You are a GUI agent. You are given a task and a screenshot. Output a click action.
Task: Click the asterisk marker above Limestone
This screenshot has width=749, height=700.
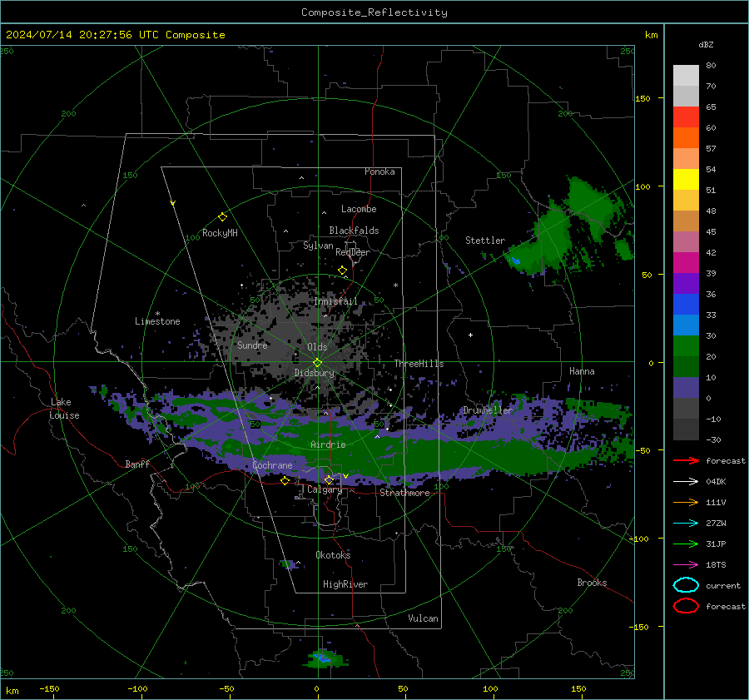[157, 314]
